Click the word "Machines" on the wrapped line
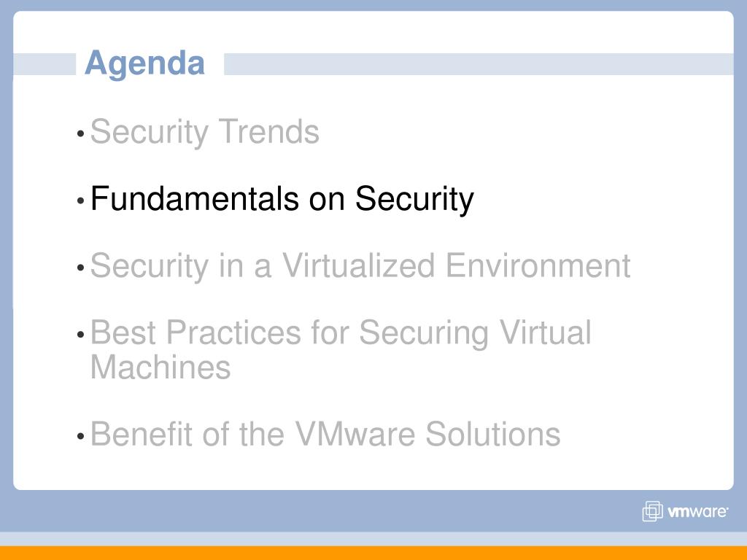The image size is (747, 560). click(160, 367)
